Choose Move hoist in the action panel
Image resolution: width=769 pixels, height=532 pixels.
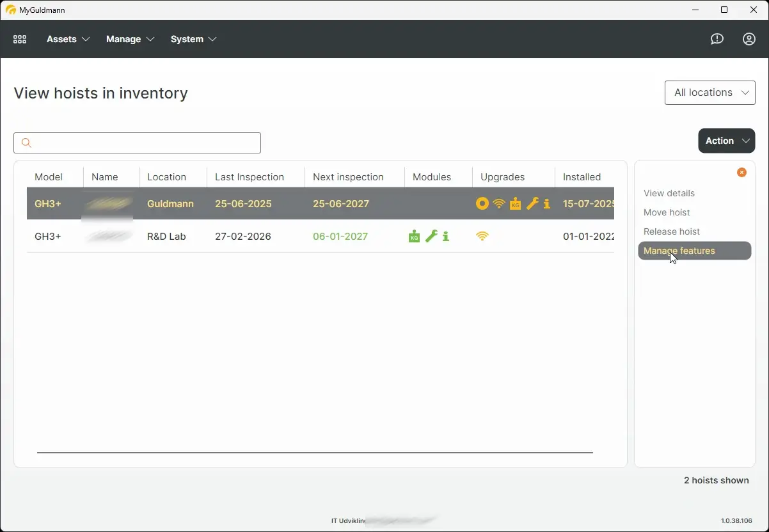pyautogui.click(x=667, y=212)
